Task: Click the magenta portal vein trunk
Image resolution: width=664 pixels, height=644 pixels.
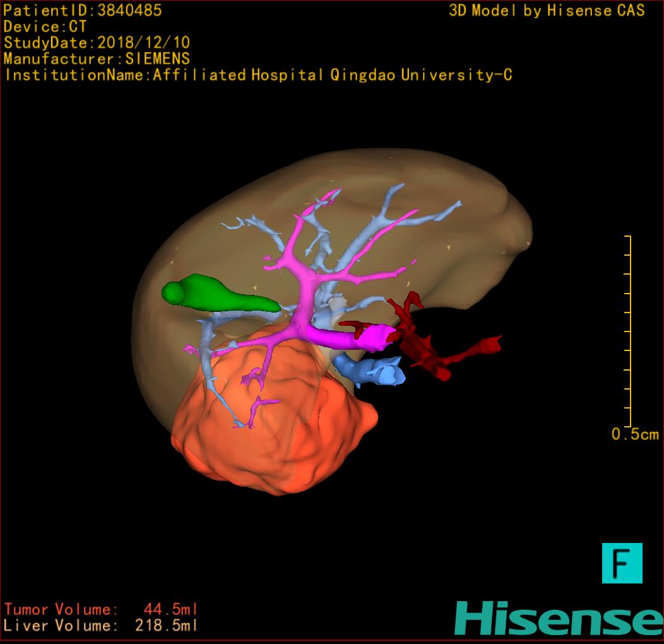Action: [353, 337]
